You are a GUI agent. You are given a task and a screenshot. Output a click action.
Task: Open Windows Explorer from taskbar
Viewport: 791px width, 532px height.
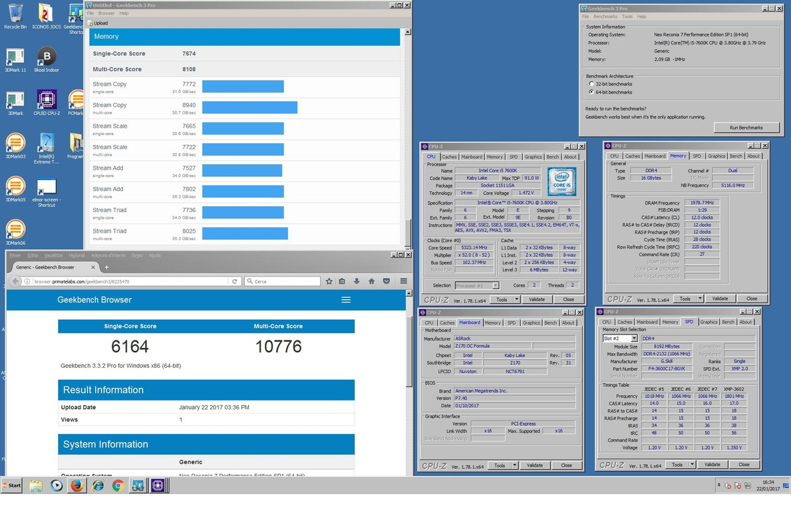[35, 485]
